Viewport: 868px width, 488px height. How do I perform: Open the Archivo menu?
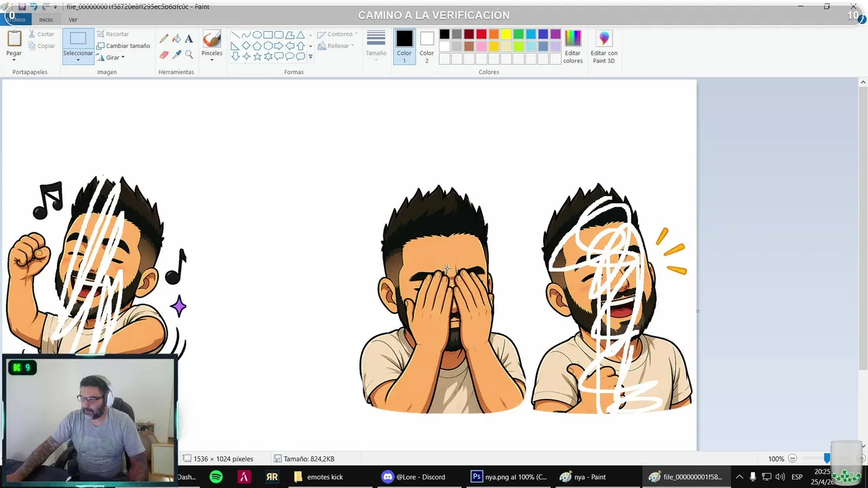click(17, 19)
